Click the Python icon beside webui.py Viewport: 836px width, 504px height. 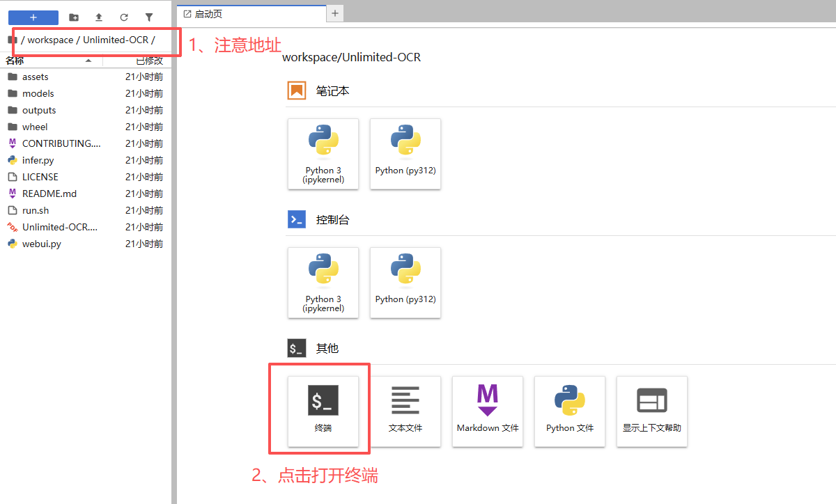(13, 244)
